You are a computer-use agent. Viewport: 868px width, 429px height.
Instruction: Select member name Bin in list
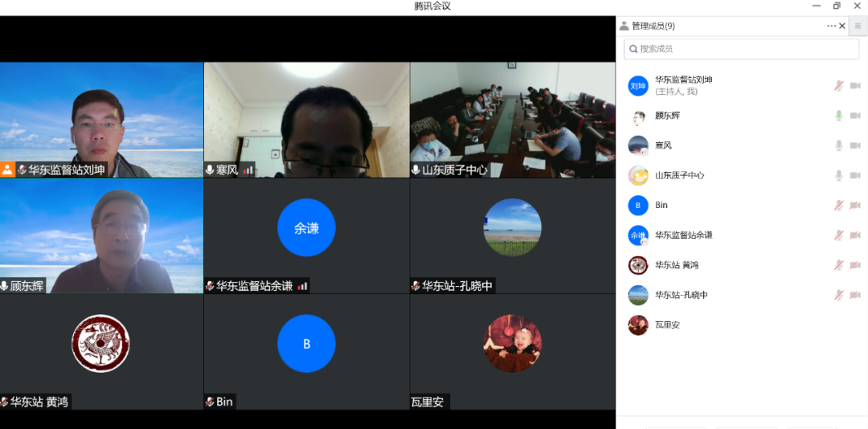tap(661, 206)
